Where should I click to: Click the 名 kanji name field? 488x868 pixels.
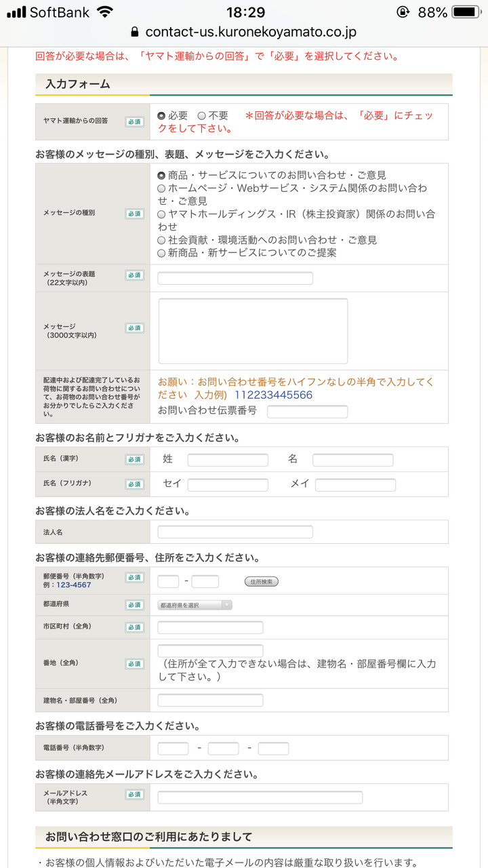point(353,460)
